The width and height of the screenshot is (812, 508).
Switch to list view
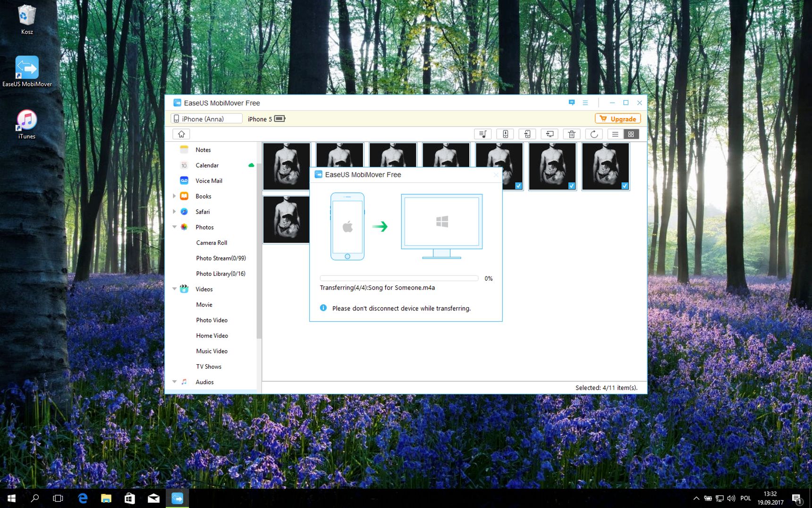point(615,134)
